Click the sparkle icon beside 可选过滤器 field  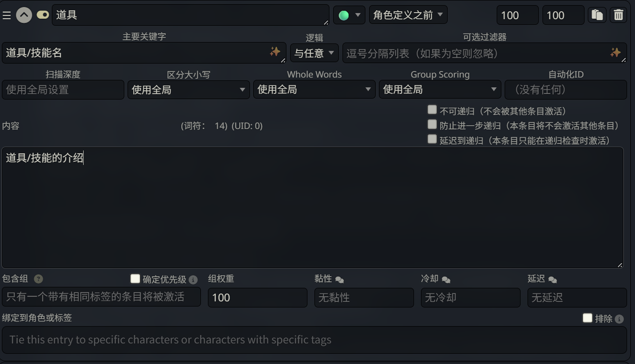616,53
